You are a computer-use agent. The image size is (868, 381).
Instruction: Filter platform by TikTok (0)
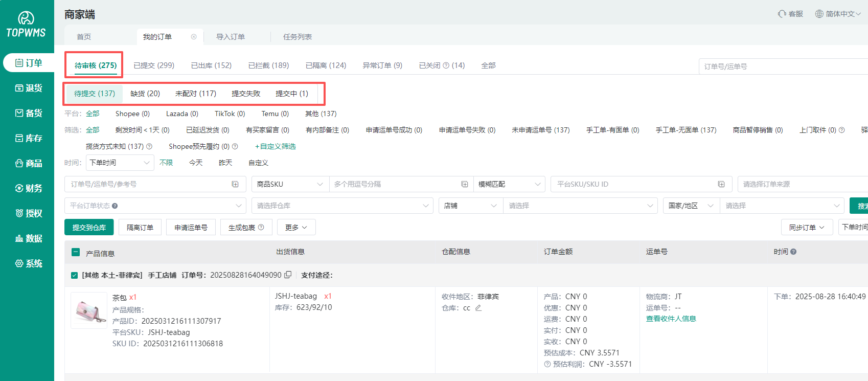pos(230,114)
